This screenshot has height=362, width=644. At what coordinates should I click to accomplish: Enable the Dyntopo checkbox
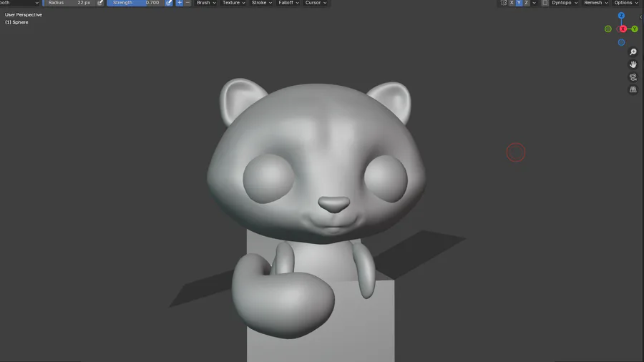click(x=545, y=3)
